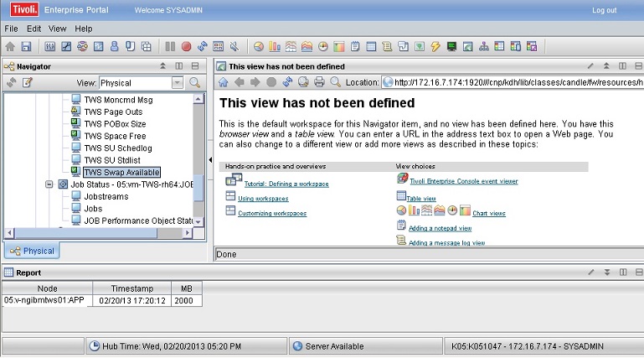
Task: Click the red Stop icon in the main toolbar
Action: click(186, 46)
